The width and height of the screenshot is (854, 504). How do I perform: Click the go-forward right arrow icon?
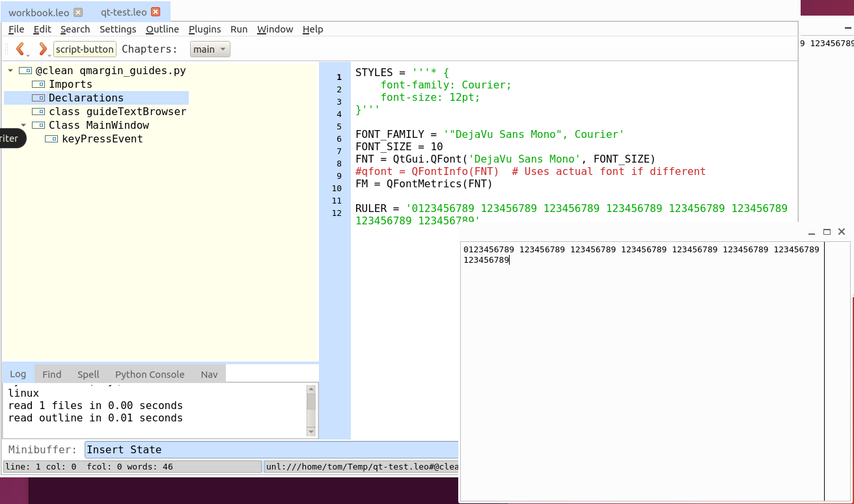[x=43, y=49]
